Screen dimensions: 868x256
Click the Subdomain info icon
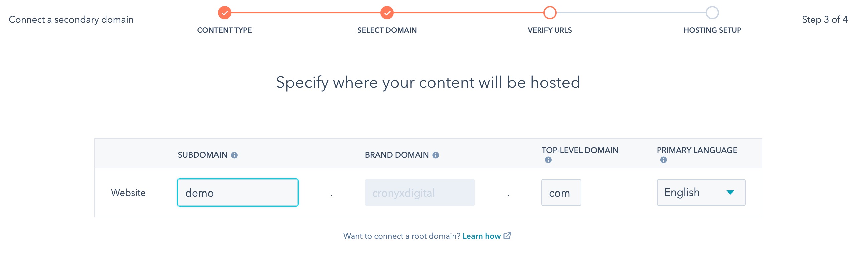click(234, 155)
